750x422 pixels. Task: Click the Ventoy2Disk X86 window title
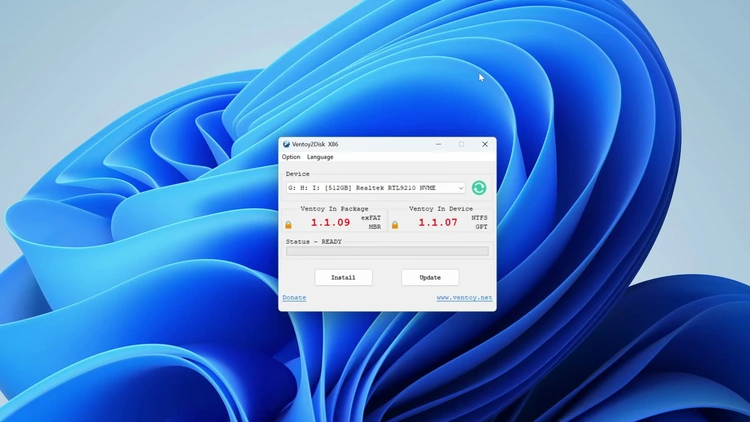[315, 144]
